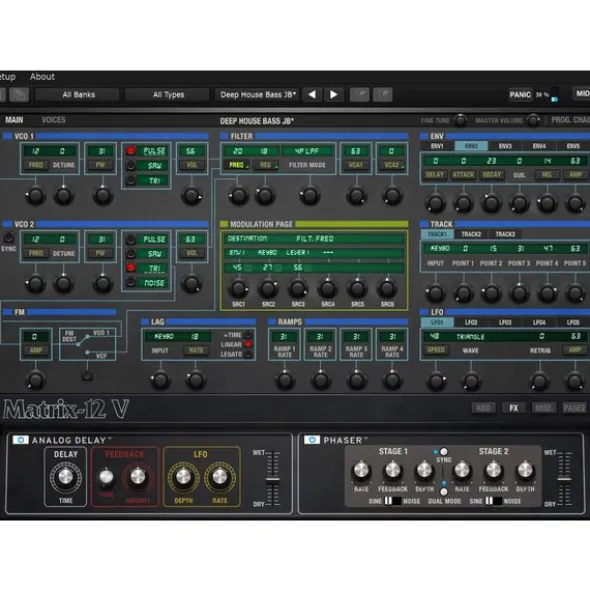The image size is (590, 591).
Task: Switch to the VOICES page tab
Action: [x=54, y=120]
